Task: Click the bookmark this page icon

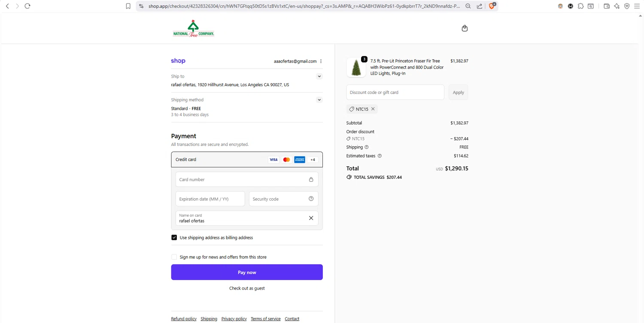Action: coord(128,6)
